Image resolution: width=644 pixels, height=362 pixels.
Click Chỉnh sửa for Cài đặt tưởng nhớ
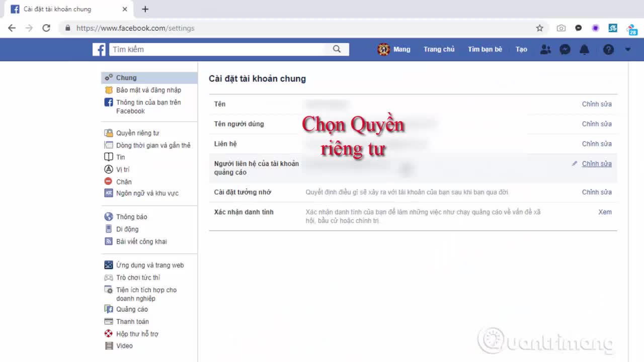pyautogui.click(x=597, y=193)
